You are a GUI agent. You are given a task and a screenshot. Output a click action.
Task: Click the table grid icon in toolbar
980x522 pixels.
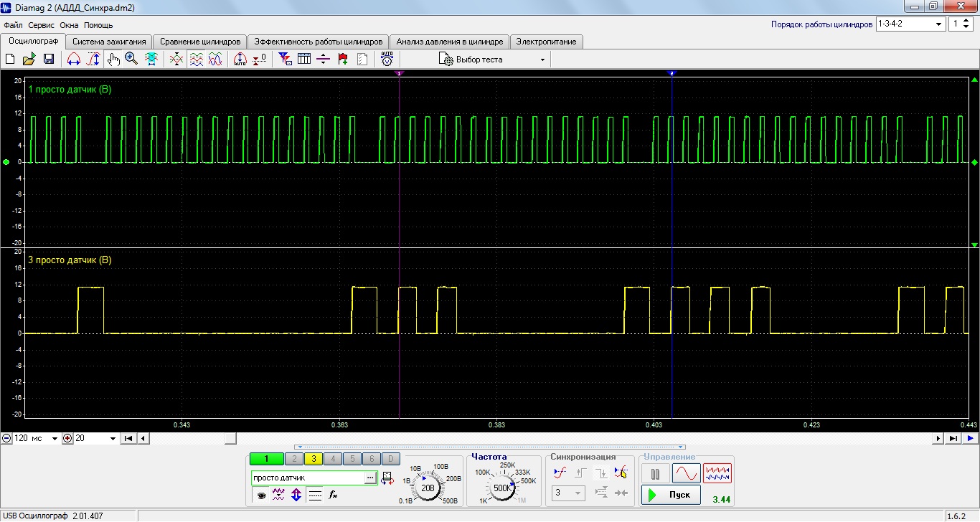click(x=304, y=60)
